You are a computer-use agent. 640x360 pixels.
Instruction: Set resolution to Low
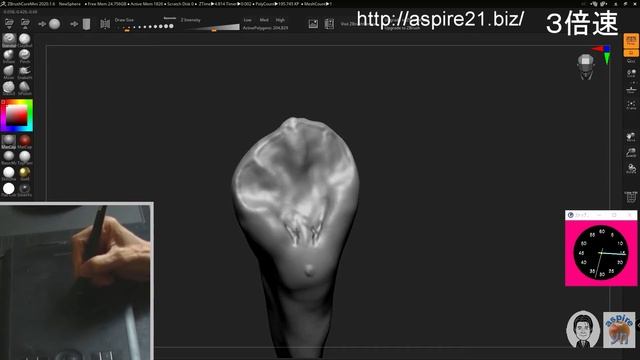click(248, 20)
